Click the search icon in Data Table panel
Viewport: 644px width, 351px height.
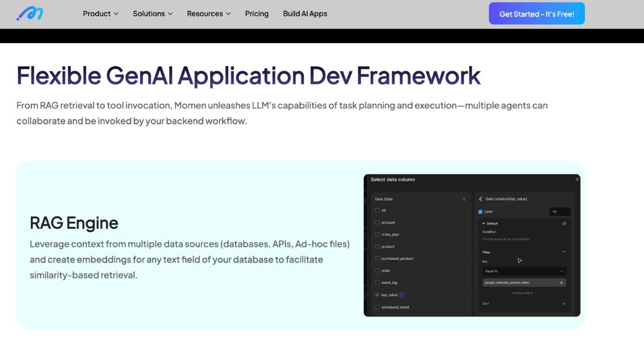click(x=464, y=198)
